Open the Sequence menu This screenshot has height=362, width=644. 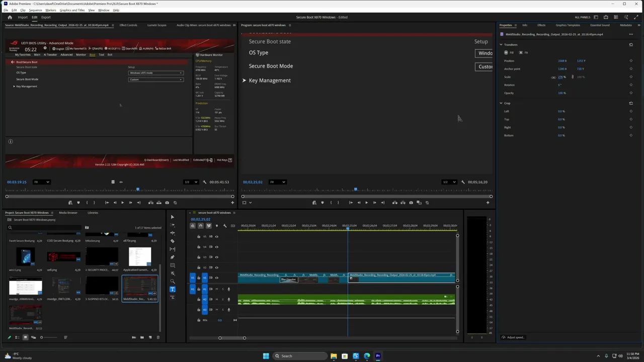point(35,10)
